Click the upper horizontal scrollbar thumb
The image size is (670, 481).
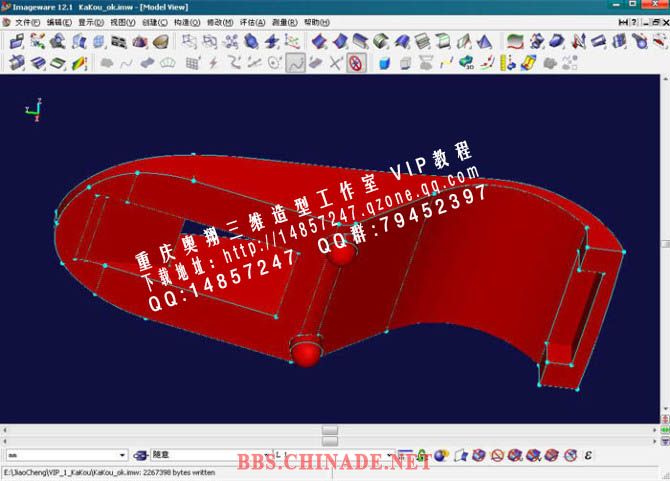(x=329, y=430)
